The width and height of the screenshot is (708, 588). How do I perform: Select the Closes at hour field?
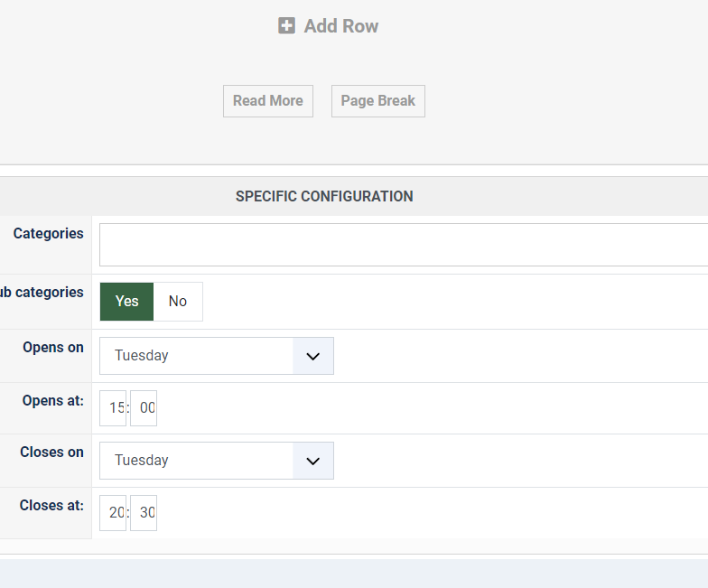pyautogui.click(x=114, y=513)
